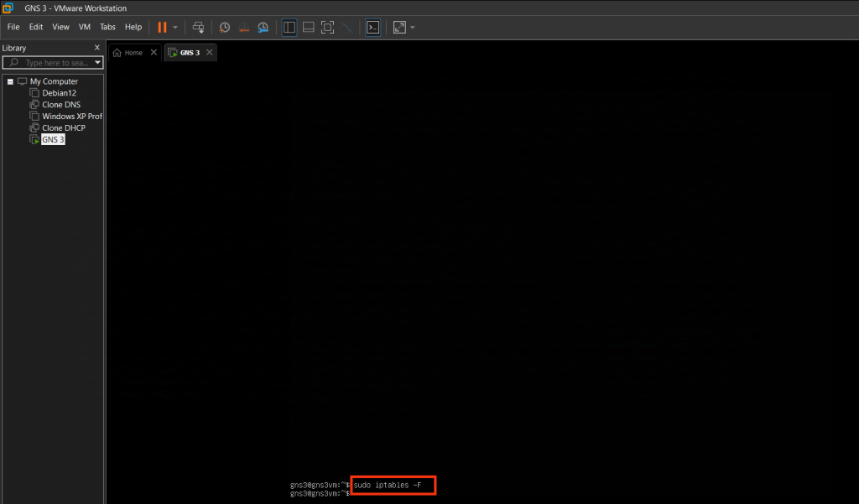Click the library search input field
859x504 pixels.
tap(57, 63)
